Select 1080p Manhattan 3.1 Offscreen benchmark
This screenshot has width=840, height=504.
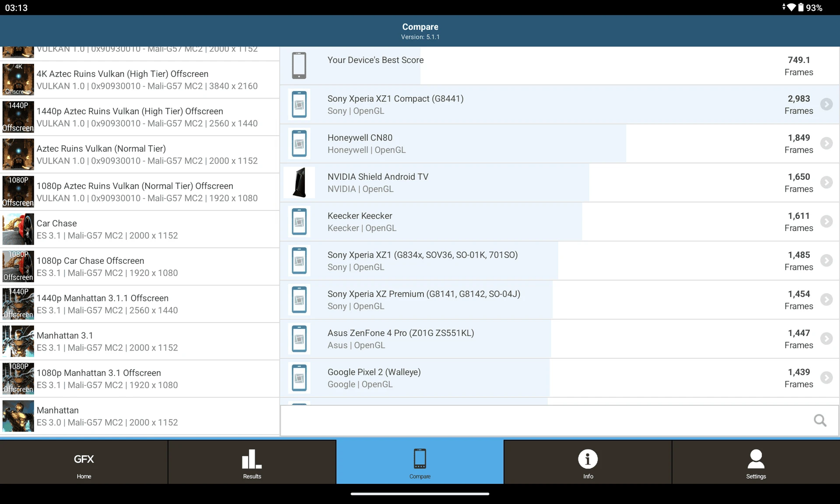coord(140,379)
